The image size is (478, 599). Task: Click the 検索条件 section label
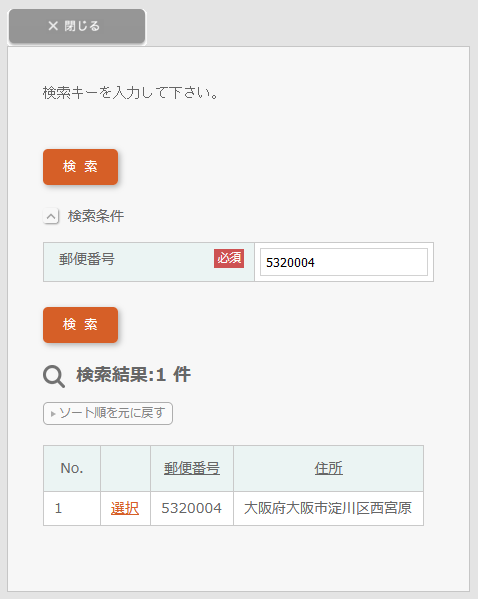96,216
